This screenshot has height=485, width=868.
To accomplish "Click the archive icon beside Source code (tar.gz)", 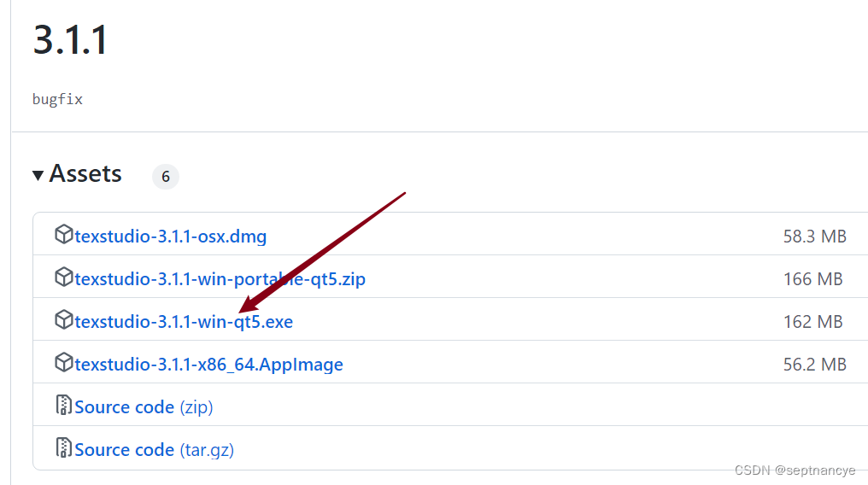I will click(x=64, y=447).
